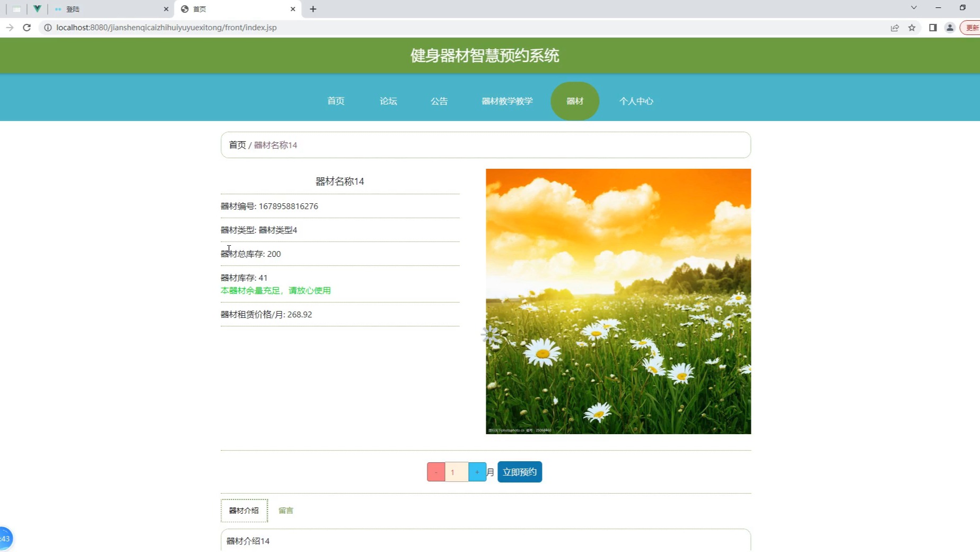Select 器材 in the navigation menu
Viewport: 980px width, 552px height.
click(575, 101)
